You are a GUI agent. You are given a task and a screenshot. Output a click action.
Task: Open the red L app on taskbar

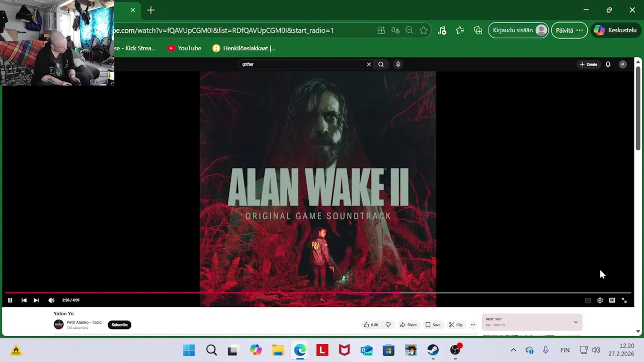point(322,350)
